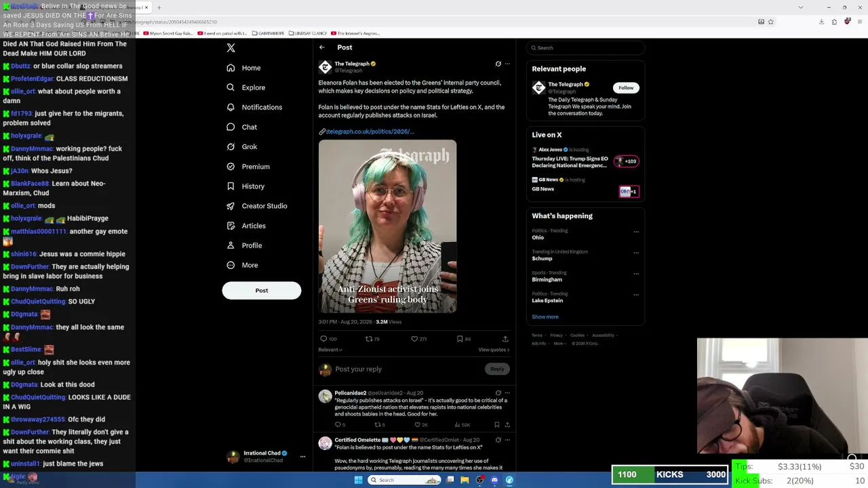This screenshot has width=868, height=488.
Task: Click Grok icon on Certified Omelette's reply
Action: [498, 440]
